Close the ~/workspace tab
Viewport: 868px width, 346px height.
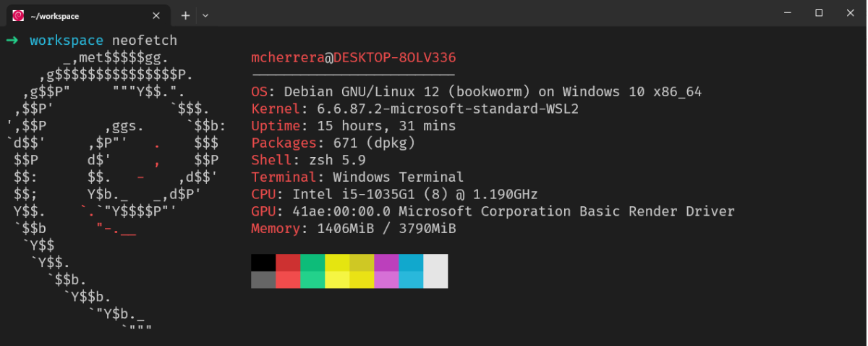[x=156, y=15]
